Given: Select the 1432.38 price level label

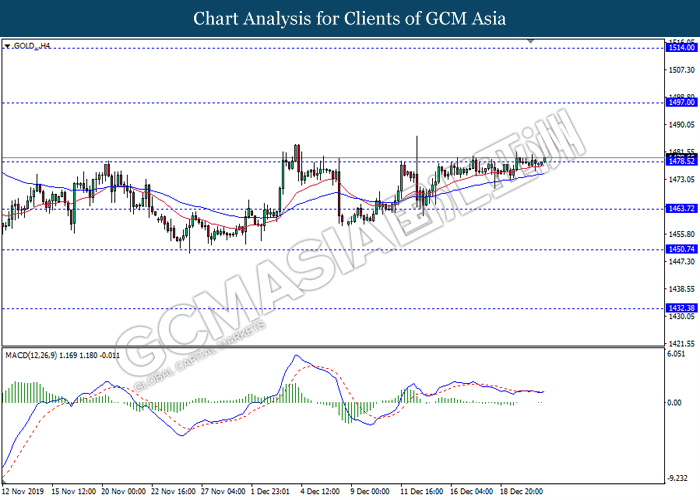Looking at the screenshot, I should (681, 308).
